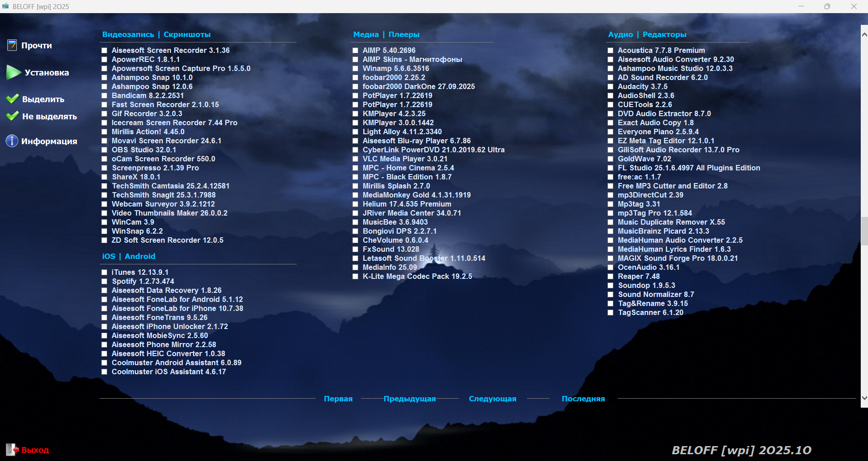This screenshot has width=868, height=461.
Task: Check the OBS Studio 32.0.1 checkbox
Action: click(x=104, y=150)
